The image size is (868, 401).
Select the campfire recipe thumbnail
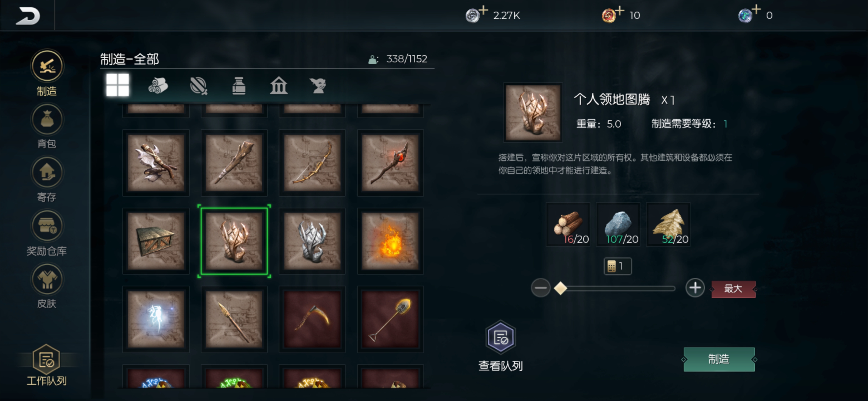tap(390, 241)
